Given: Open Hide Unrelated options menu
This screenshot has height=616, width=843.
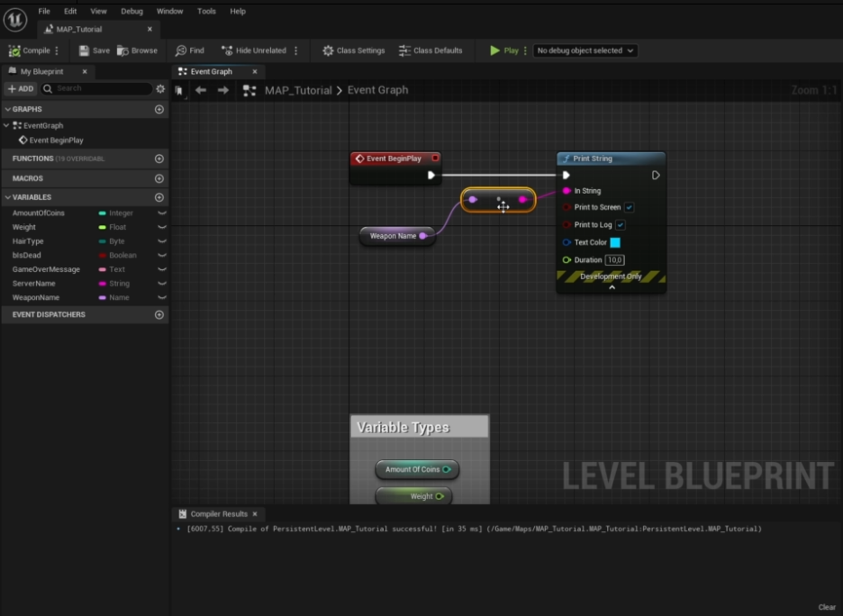Looking at the screenshot, I should coord(296,50).
